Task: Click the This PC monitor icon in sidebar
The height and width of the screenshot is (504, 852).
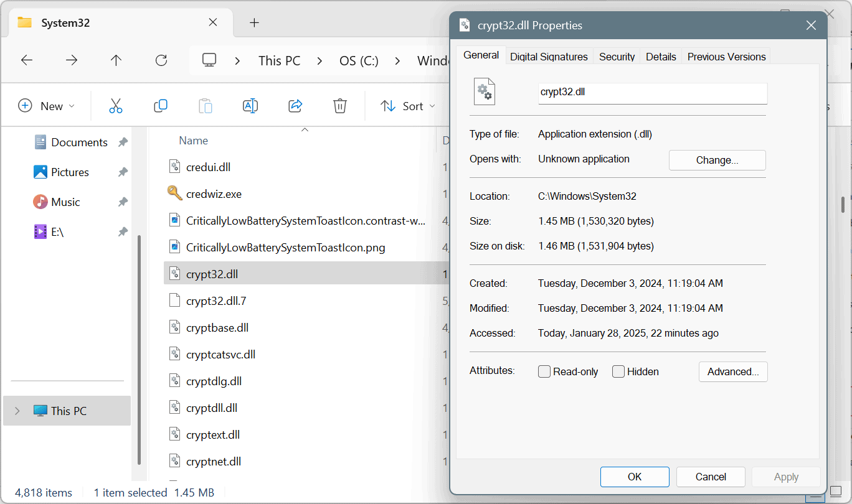Action: [x=40, y=411]
